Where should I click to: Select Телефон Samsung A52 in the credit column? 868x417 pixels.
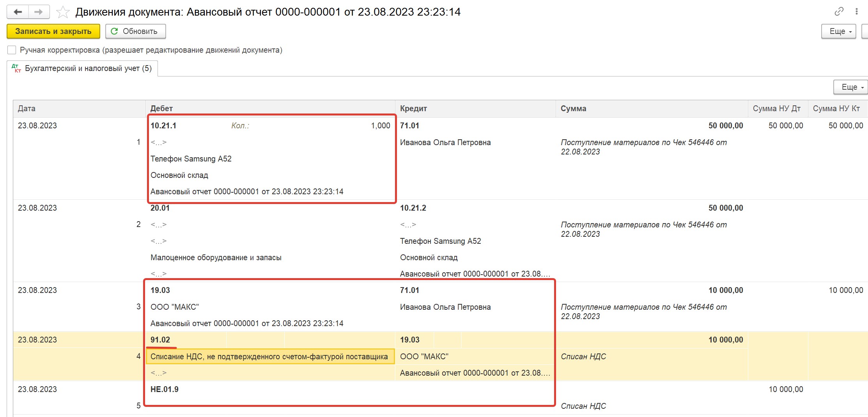(441, 241)
